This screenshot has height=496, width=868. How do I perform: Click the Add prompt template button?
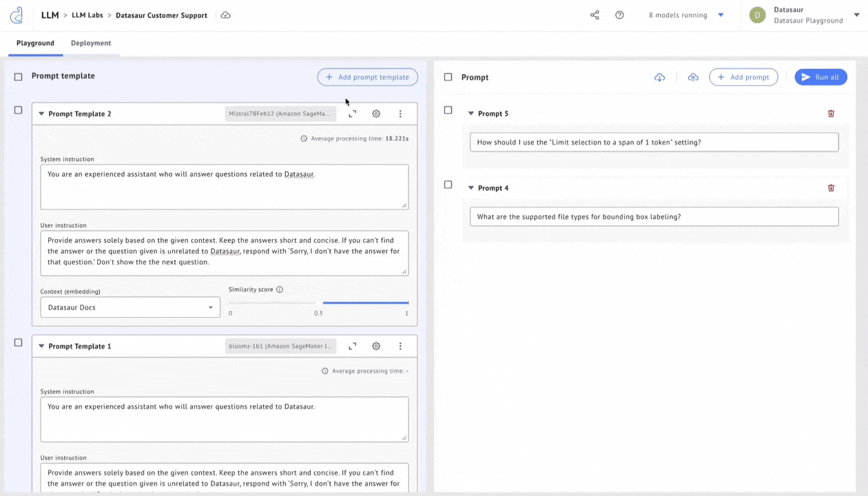[x=367, y=77]
